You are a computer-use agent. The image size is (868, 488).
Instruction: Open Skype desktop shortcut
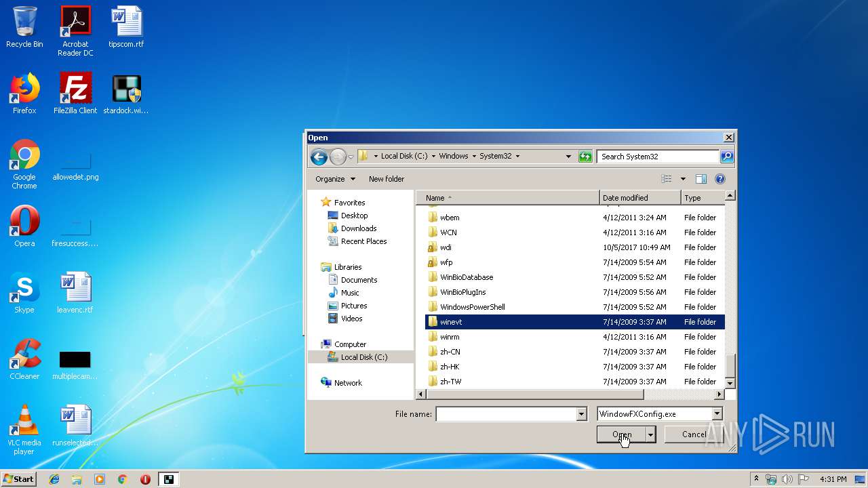(24, 293)
